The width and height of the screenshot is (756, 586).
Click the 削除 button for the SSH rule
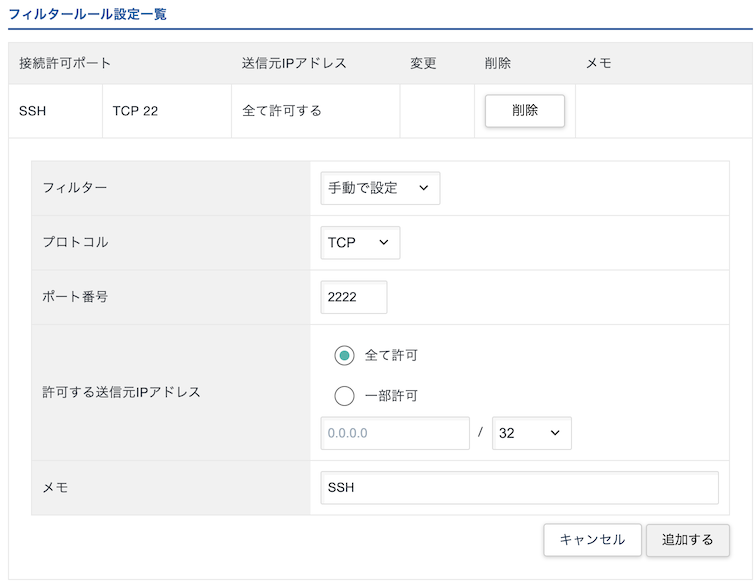click(524, 111)
